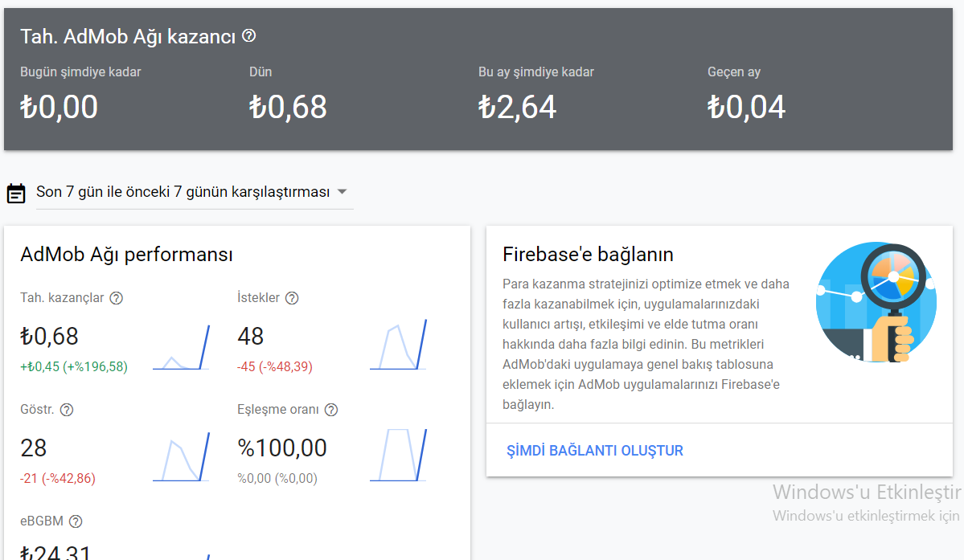The width and height of the screenshot is (964, 560).
Task: Click the change text %0,00 (%0,00)
Action: pyautogui.click(x=277, y=478)
